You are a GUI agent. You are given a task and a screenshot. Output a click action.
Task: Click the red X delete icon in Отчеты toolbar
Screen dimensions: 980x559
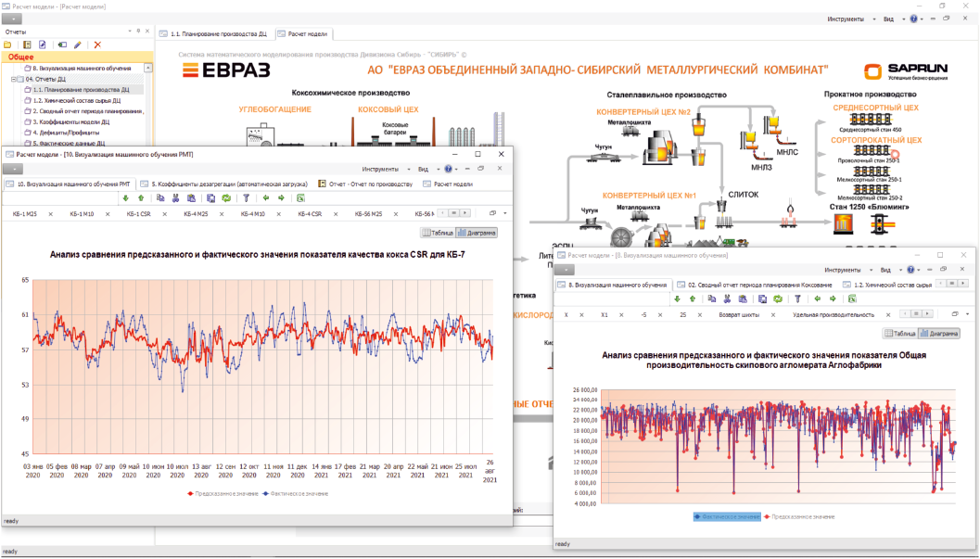(97, 45)
